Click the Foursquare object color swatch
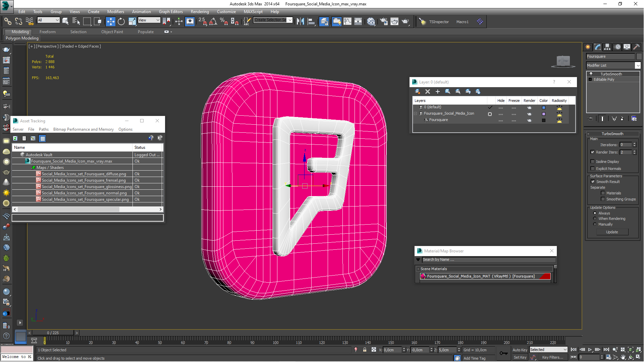This screenshot has height=362, width=644. click(x=544, y=120)
